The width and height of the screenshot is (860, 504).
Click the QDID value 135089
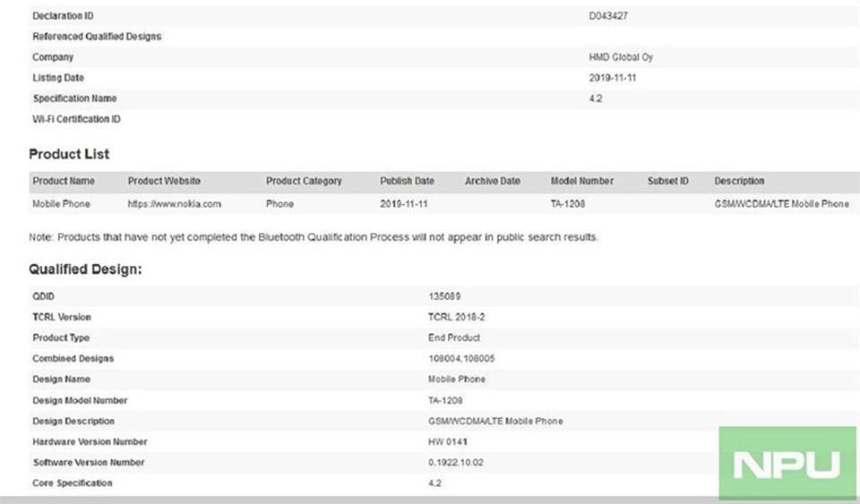coord(444,296)
